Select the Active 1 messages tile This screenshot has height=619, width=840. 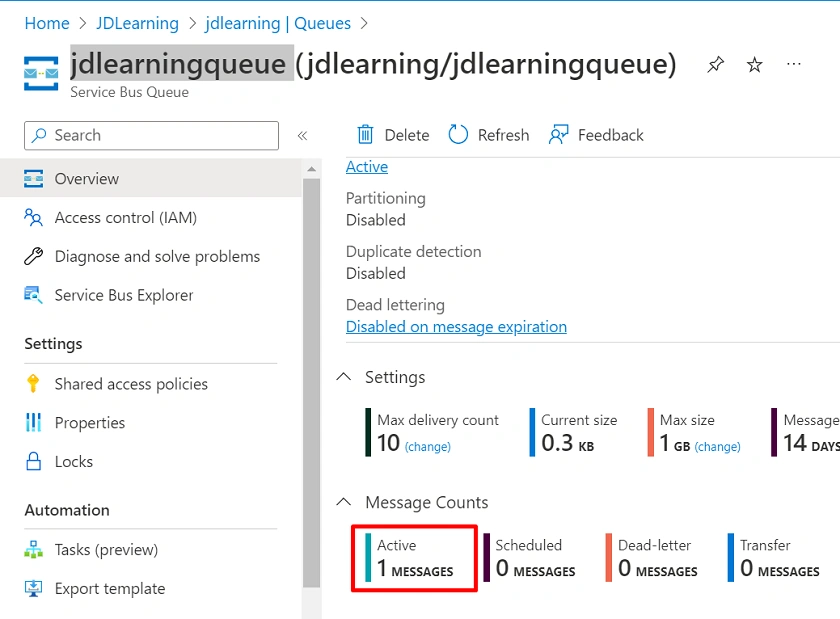click(x=414, y=558)
